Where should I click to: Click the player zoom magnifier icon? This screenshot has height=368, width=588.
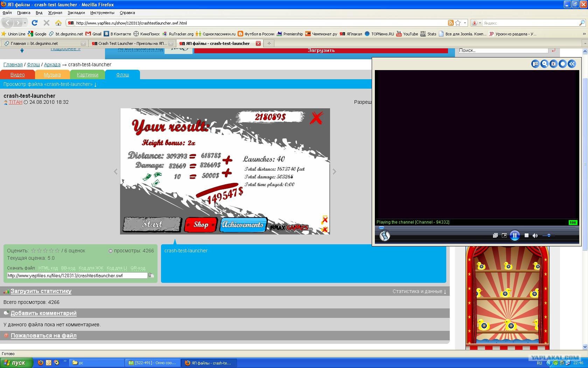coord(544,64)
